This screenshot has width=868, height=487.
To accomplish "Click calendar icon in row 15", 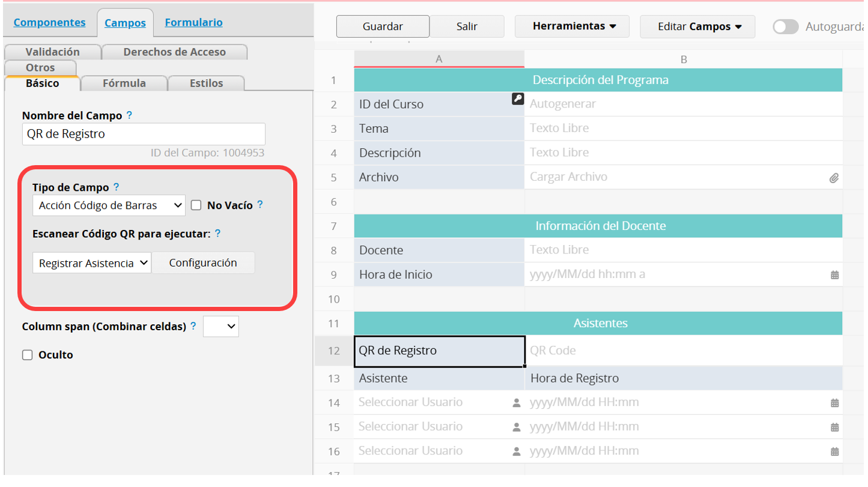I will pyautogui.click(x=834, y=428).
